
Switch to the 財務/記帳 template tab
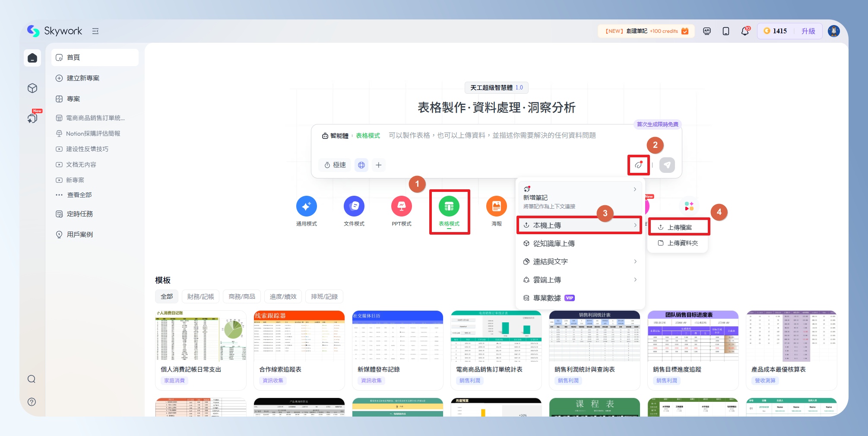pos(200,296)
